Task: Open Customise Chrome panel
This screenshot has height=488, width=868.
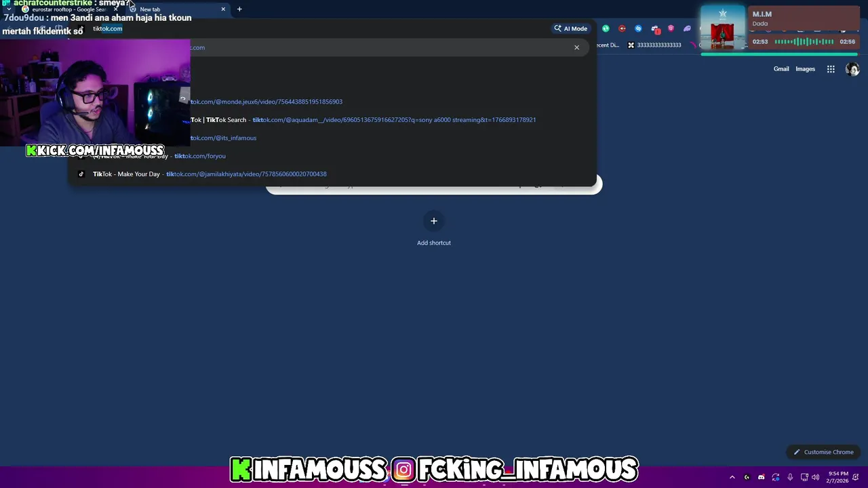Action: (823, 452)
